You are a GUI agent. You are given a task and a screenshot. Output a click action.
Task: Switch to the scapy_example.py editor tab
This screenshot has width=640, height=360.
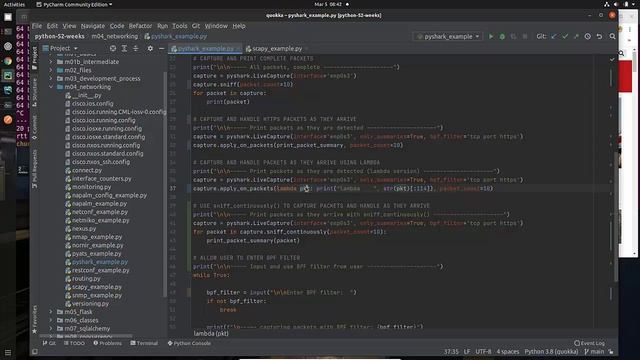pyautogui.click(x=277, y=49)
